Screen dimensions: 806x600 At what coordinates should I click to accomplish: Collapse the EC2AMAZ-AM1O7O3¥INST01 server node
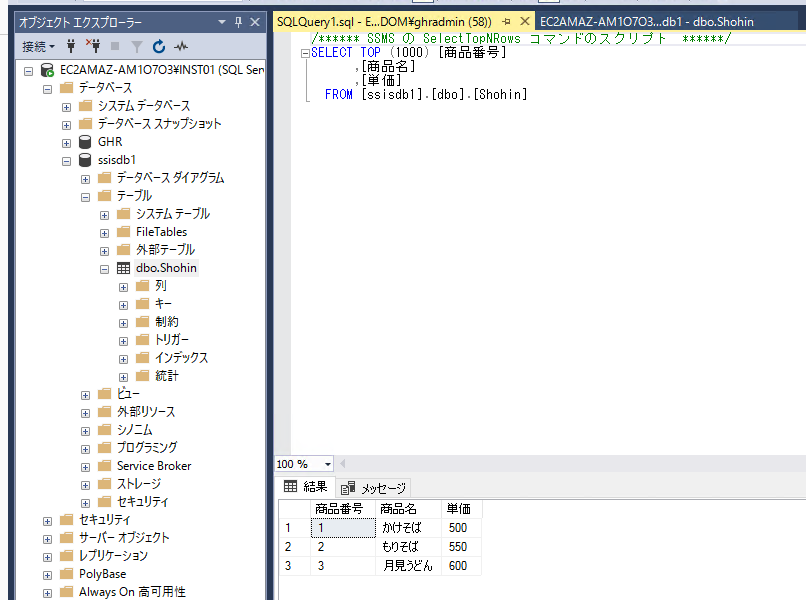pos(29,71)
